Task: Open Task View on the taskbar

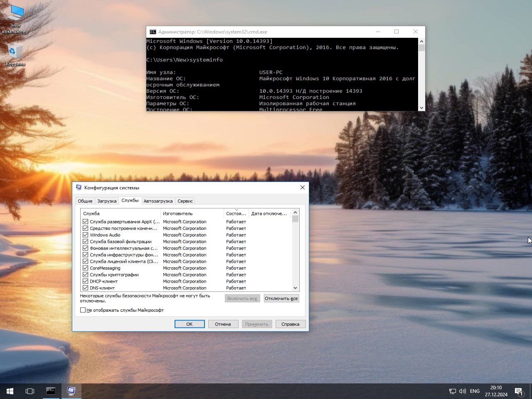Action: [x=30, y=391]
